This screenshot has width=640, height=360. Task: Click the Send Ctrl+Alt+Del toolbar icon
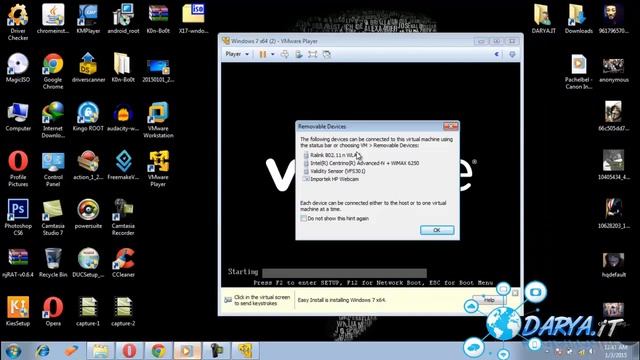[x=285, y=54]
